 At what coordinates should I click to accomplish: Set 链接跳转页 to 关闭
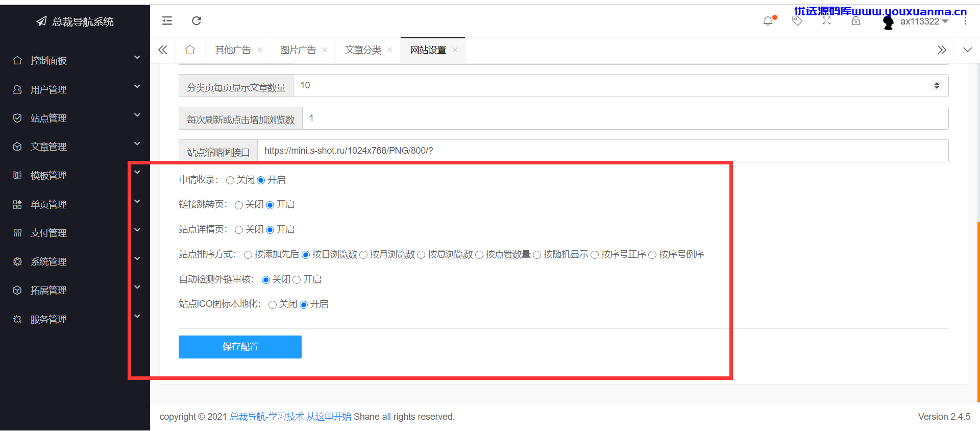(x=239, y=205)
